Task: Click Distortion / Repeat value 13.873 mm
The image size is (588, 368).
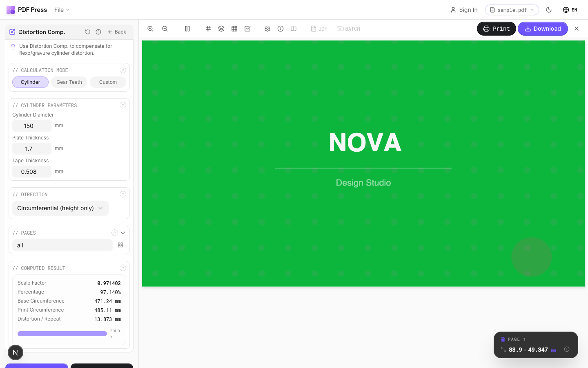Action: click(108, 319)
